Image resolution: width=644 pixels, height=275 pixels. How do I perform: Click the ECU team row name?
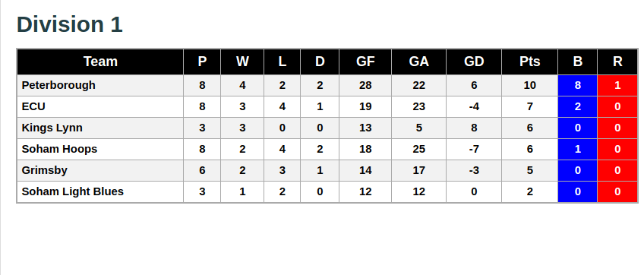point(33,106)
